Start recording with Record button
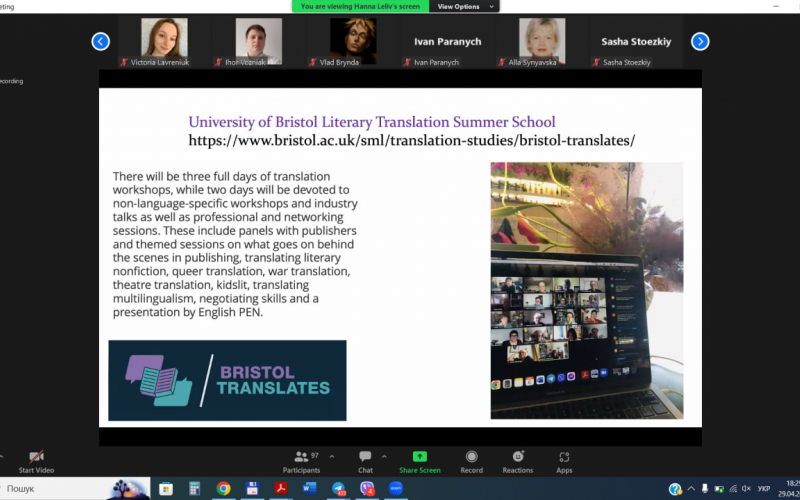This screenshot has height=500, width=800. pos(471,462)
